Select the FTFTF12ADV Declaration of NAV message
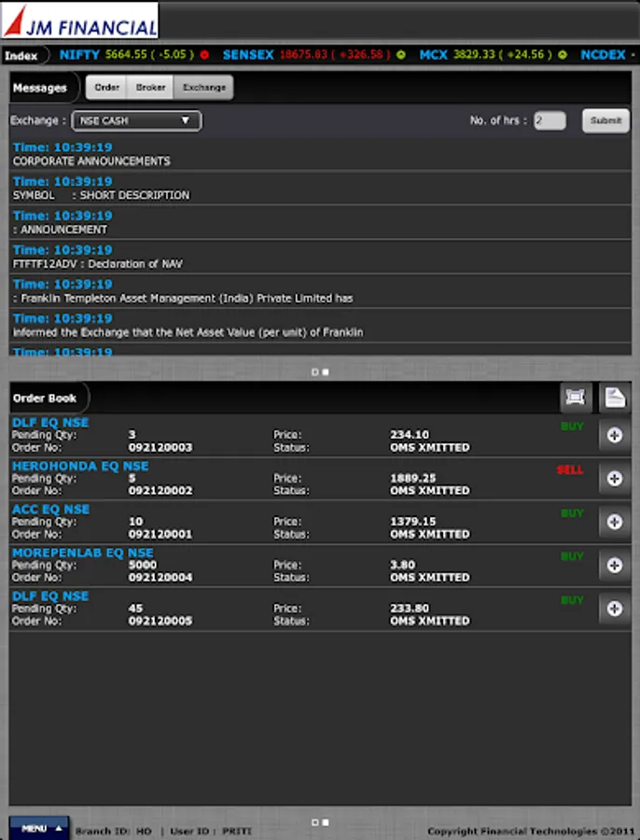Screen dimensions: 640x840 [320, 258]
